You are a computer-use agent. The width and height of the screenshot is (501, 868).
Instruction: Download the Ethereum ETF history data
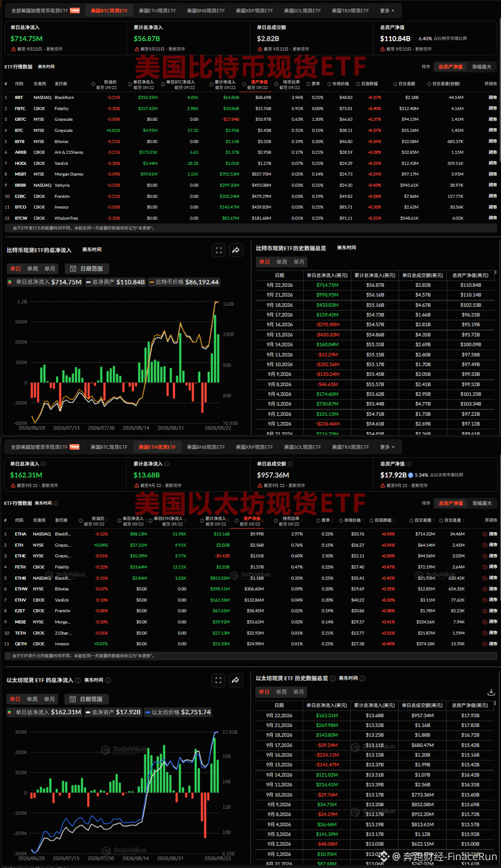[x=491, y=692]
